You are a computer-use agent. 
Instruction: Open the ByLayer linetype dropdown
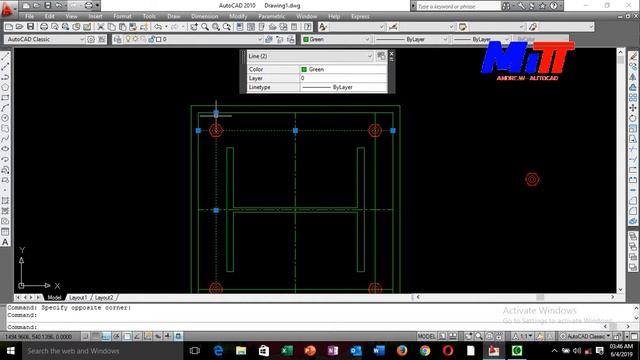[445, 39]
